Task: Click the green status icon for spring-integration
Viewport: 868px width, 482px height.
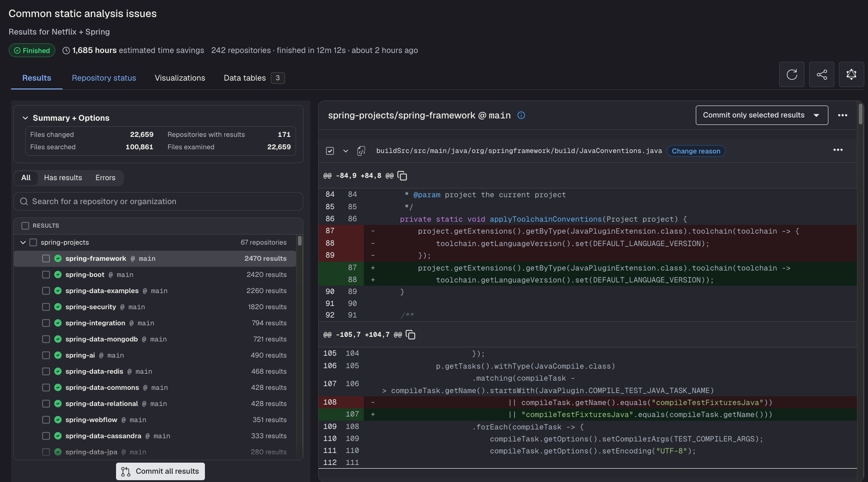Action: (x=58, y=323)
